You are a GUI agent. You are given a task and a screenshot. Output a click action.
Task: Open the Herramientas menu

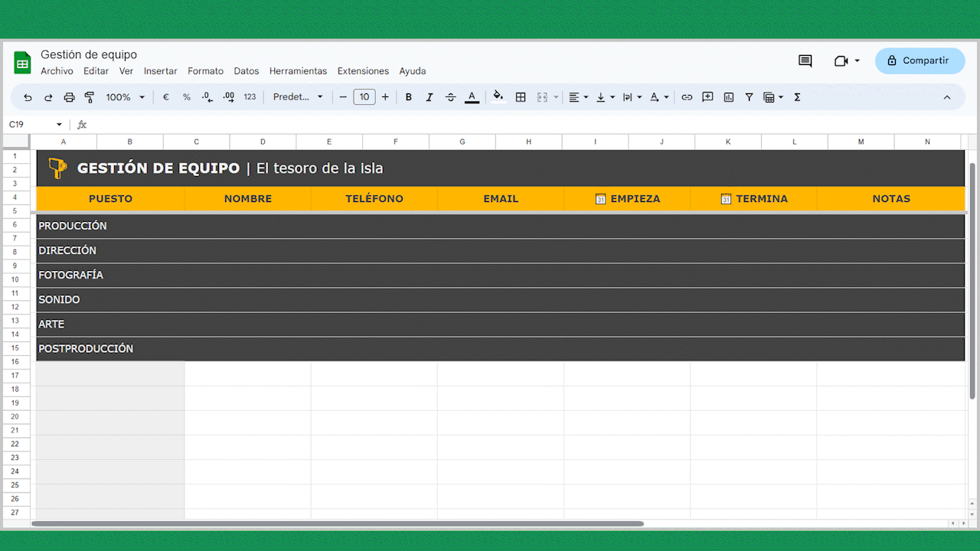click(298, 71)
